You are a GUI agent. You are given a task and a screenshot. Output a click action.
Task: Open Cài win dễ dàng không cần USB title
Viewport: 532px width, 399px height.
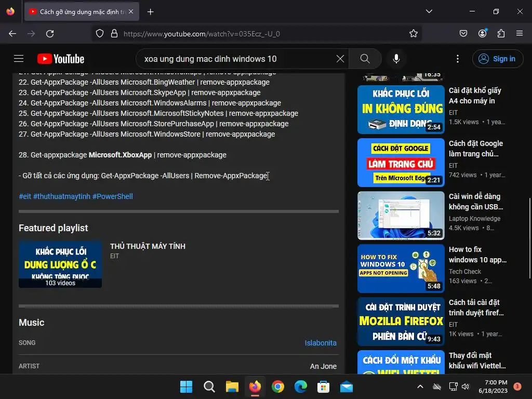pos(476,202)
